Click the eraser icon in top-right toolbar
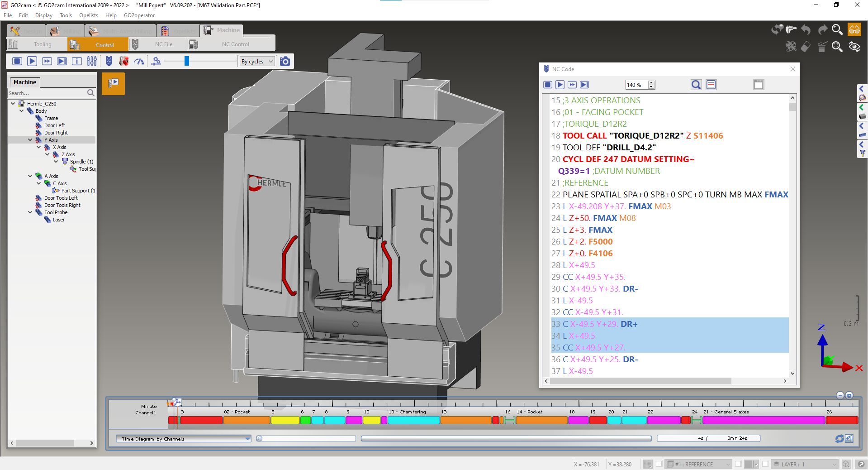 point(806,47)
